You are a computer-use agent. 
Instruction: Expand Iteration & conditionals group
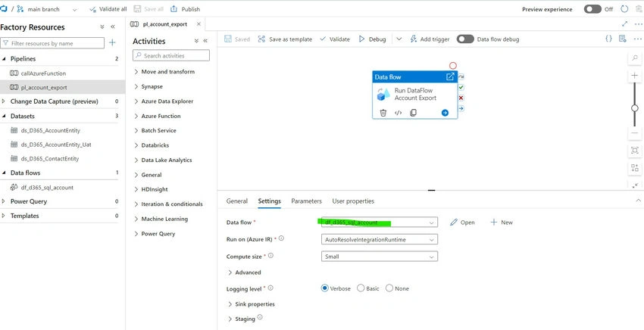tap(168, 204)
